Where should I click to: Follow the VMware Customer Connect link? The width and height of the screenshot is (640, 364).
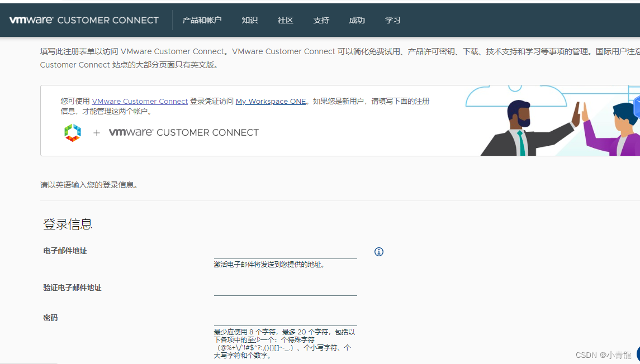tap(140, 101)
